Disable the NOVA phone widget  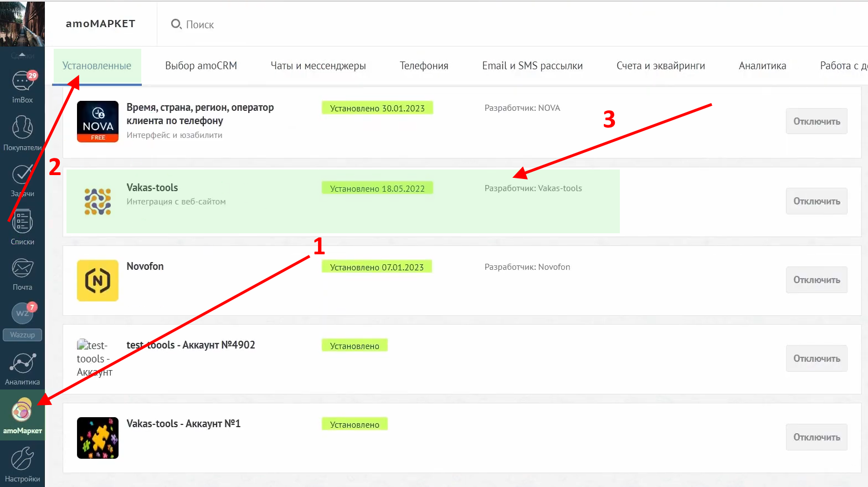click(x=816, y=121)
